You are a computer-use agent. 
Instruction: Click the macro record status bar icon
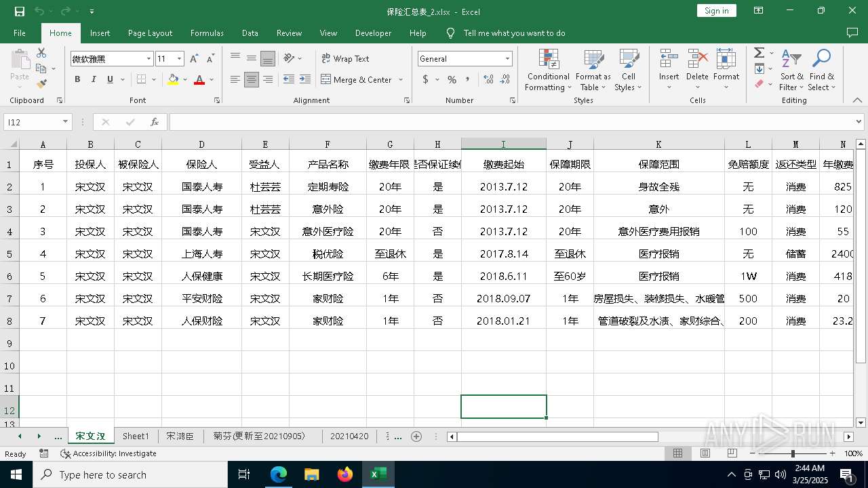44,453
